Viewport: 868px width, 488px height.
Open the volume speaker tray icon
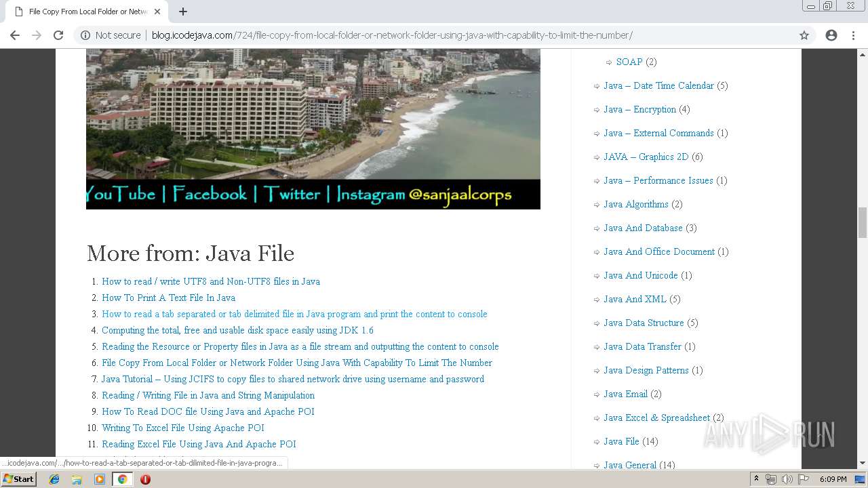[787, 479]
